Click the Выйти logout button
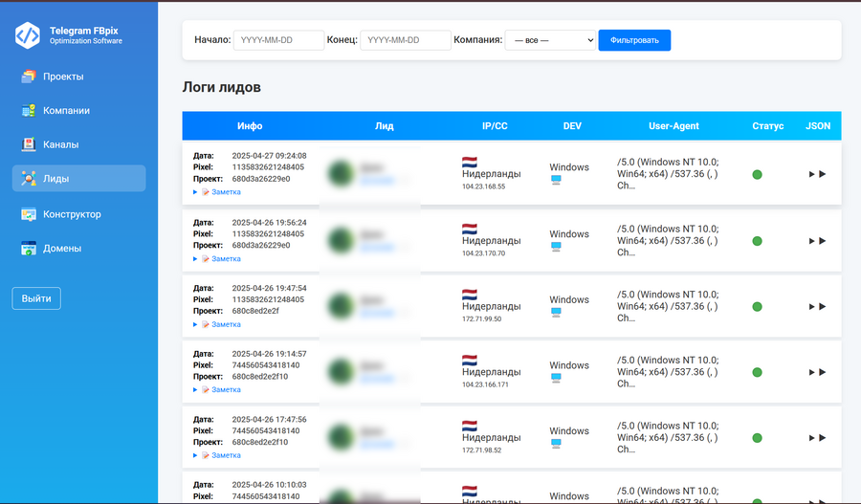The height and width of the screenshot is (504, 861). (36, 298)
